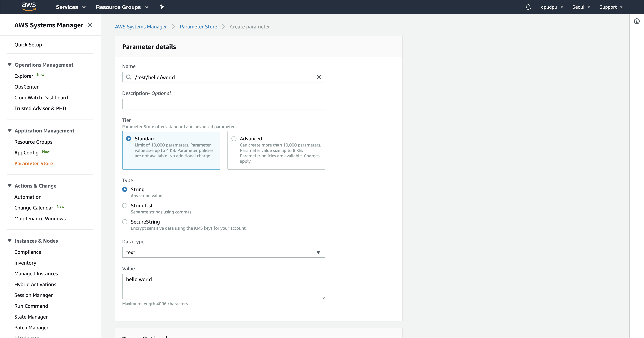Go to Parameter Store breadcrumb link

[198, 27]
